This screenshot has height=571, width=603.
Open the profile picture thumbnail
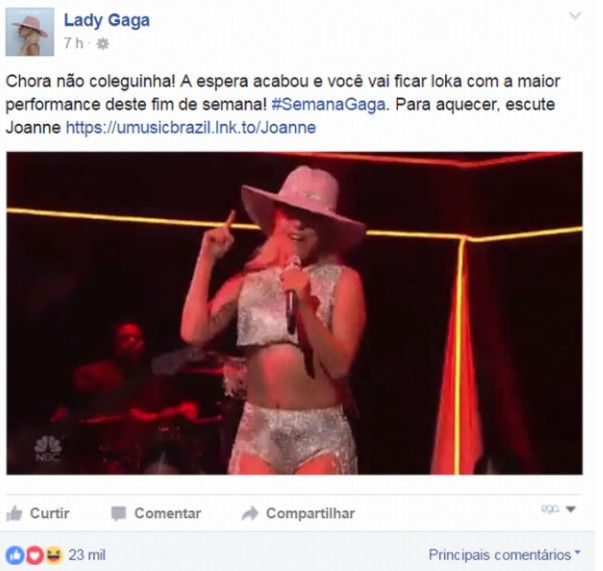30,32
